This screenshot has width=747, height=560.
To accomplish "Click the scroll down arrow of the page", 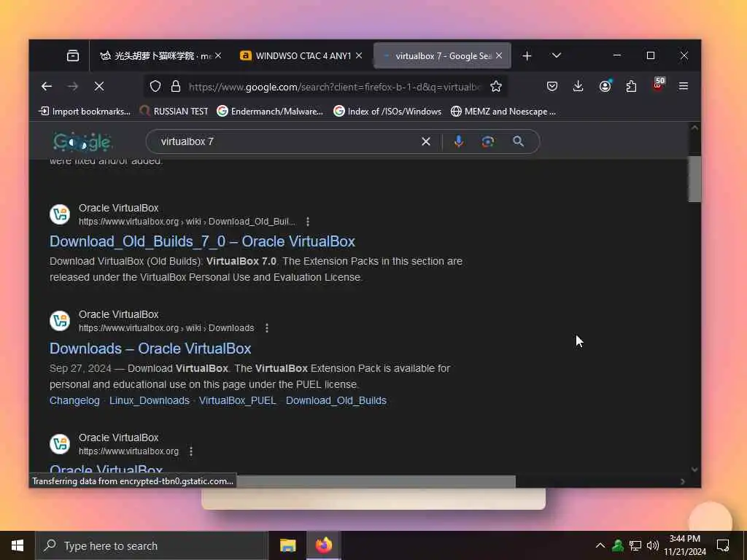I will coord(694,470).
